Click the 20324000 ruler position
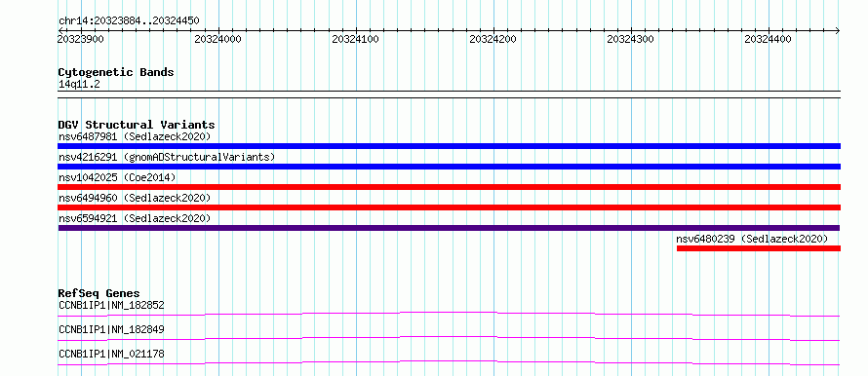This screenshot has width=868, height=376. click(x=218, y=39)
